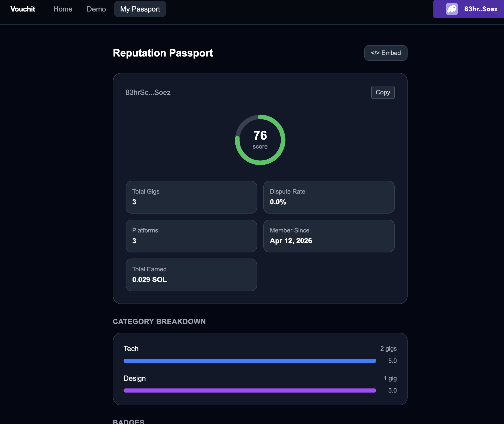Click the Platforms stat card
This screenshot has width=504, height=424.
pos(191,236)
